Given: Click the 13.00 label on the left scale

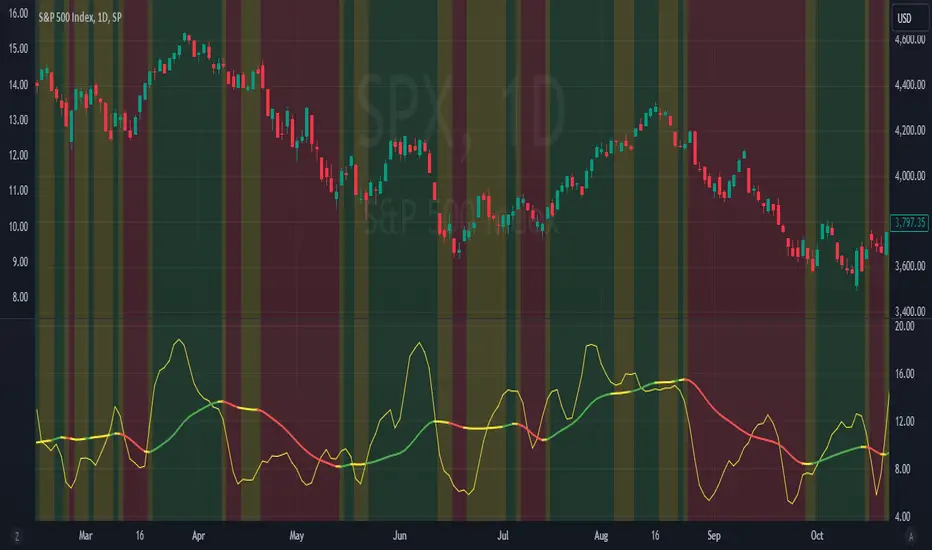Looking at the screenshot, I should [18, 120].
